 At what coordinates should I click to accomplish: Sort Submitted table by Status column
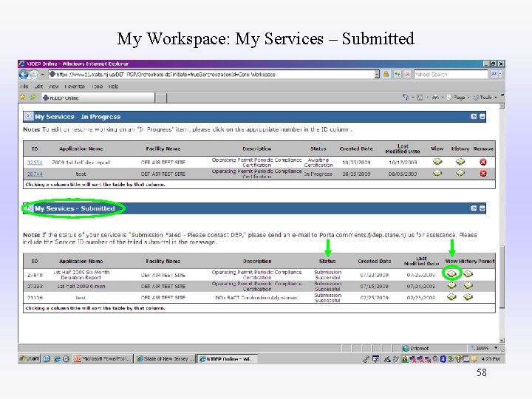327,261
